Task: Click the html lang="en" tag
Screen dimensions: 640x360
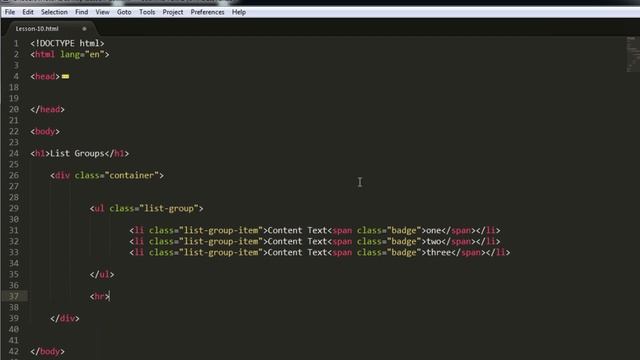Action: (70, 54)
